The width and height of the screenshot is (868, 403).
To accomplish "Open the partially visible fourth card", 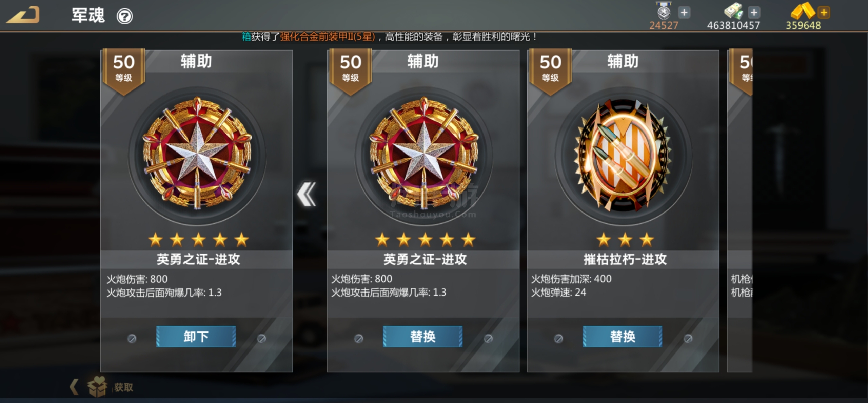I will (739, 211).
